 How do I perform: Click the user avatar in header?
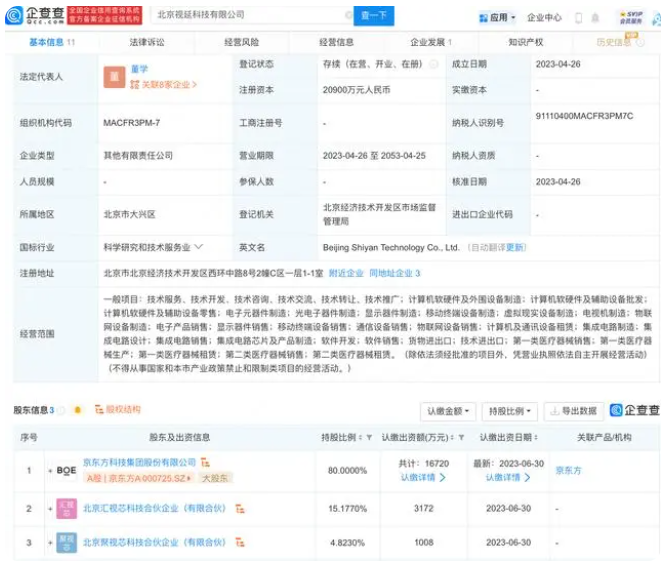[x=658, y=18]
